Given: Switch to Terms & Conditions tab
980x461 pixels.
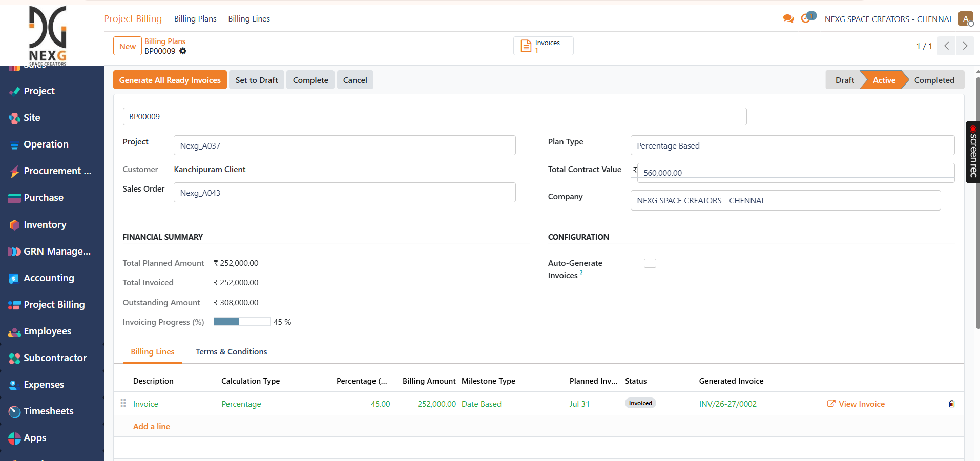Looking at the screenshot, I should pos(231,352).
